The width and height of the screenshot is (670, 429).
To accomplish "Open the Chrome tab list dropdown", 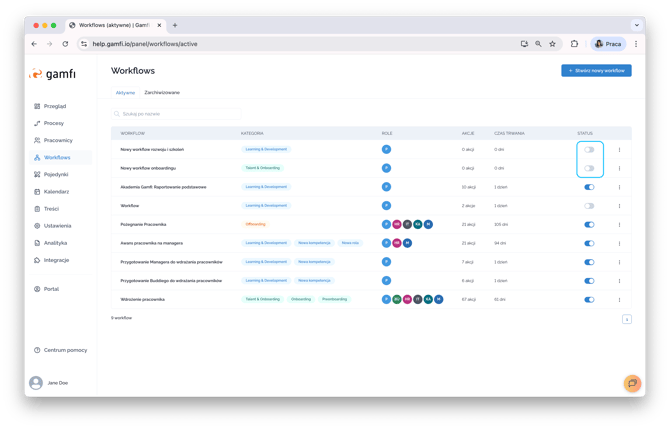I will pyautogui.click(x=637, y=24).
